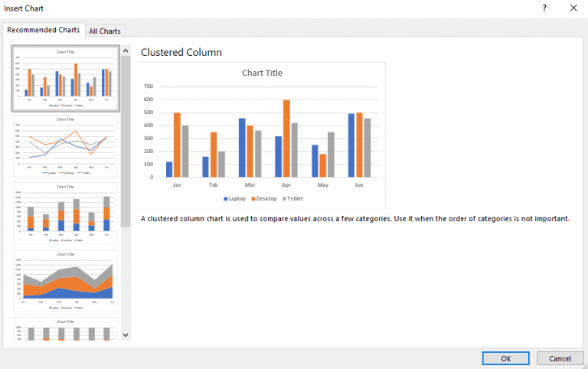The image size is (588, 369).
Task: Choose the Clustered Column chart thumbnail
Action: [x=65, y=78]
